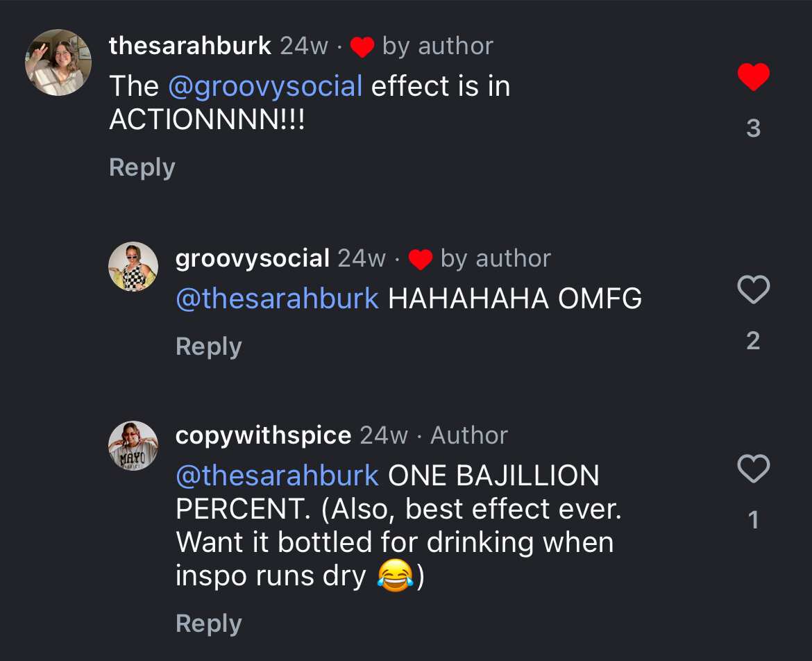Open copywithspice's profile avatar
This screenshot has width=812, height=661.
point(133,446)
